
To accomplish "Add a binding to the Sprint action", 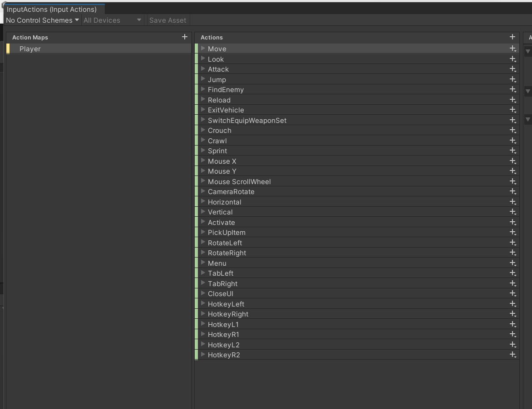I will coord(512,151).
